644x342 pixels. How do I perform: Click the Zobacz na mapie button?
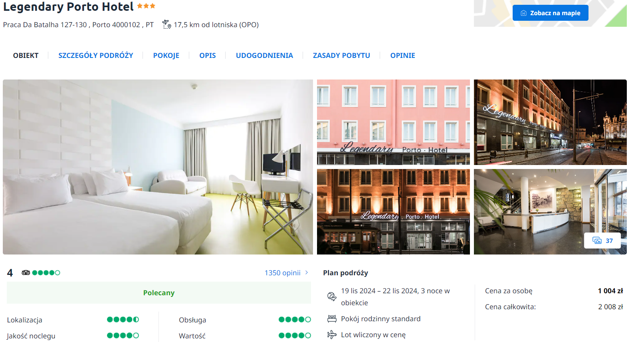click(551, 13)
